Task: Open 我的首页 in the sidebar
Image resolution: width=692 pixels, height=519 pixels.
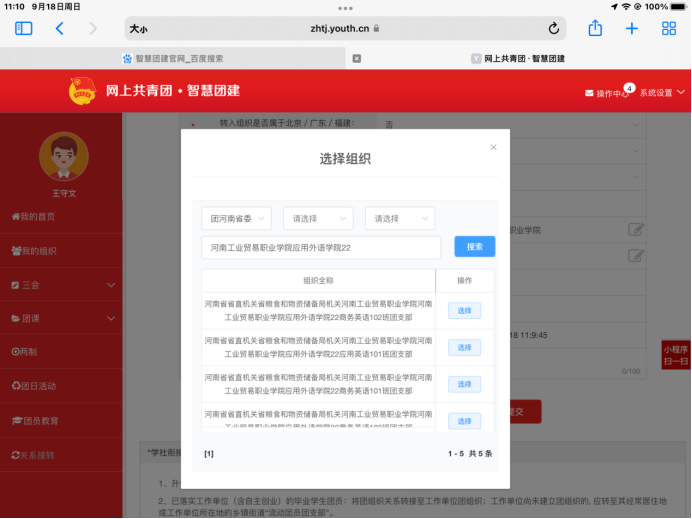Action: 35,216
